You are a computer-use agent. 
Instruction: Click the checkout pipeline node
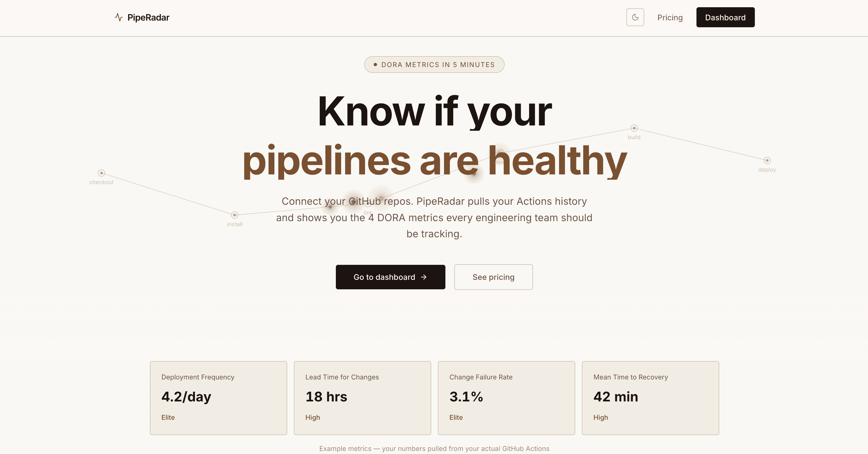click(x=101, y=173)
